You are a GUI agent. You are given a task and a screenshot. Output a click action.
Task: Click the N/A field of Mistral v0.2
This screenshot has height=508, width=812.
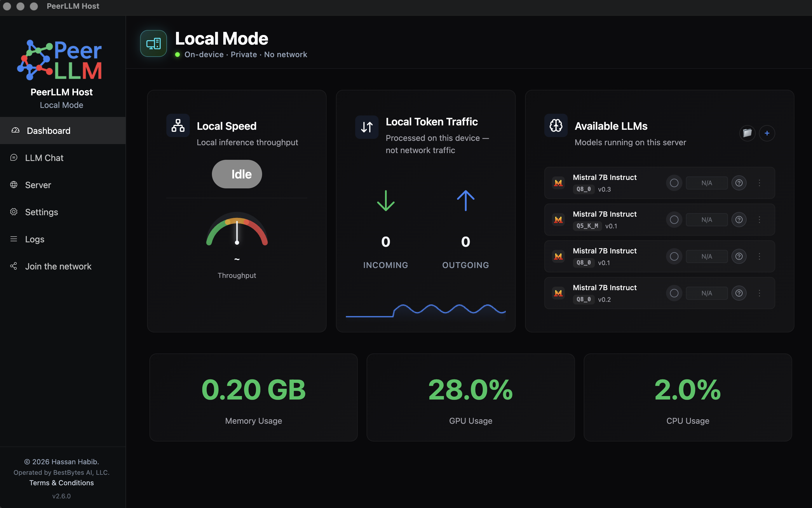click(707, 293)
